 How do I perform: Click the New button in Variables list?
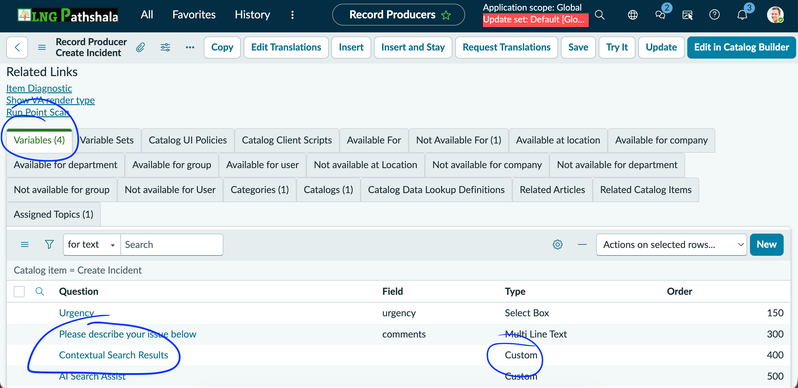[766, 244]
